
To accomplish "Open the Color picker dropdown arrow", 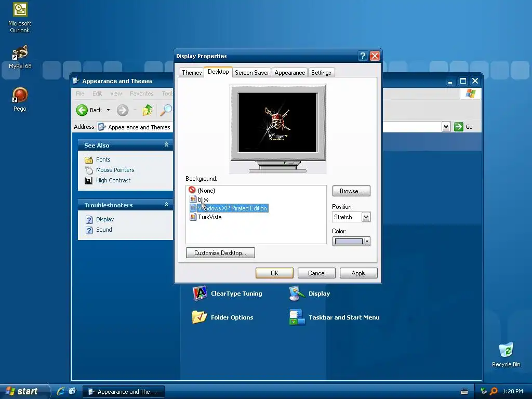I will (x=367, y=242).
